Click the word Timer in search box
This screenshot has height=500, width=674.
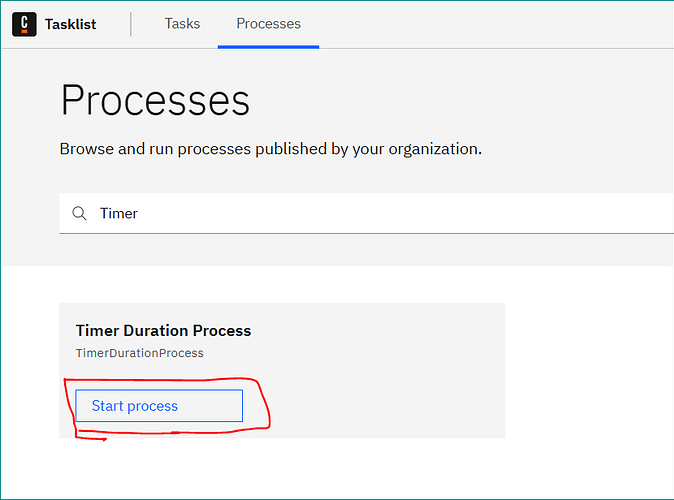(119, 213)
